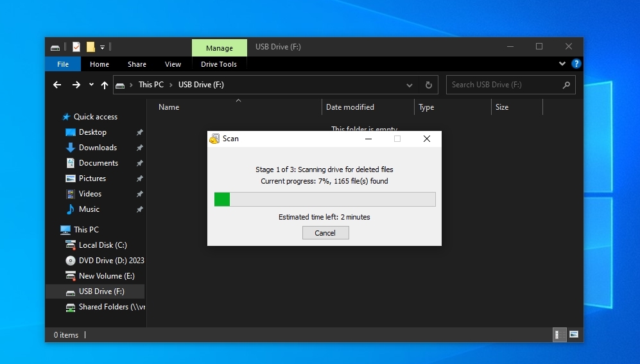Switch to details view layout icon

click(560, 334)
